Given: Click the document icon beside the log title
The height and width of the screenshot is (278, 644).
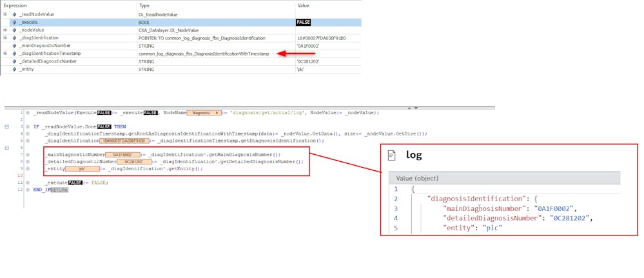Looking at the screenshot, I should (391, 155).
